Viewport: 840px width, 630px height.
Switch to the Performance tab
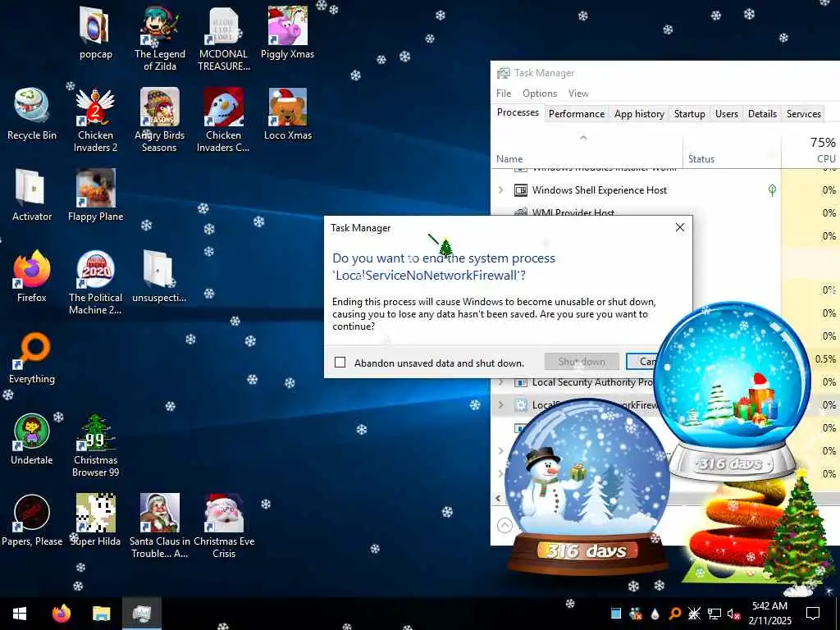(x=577, y=113)
